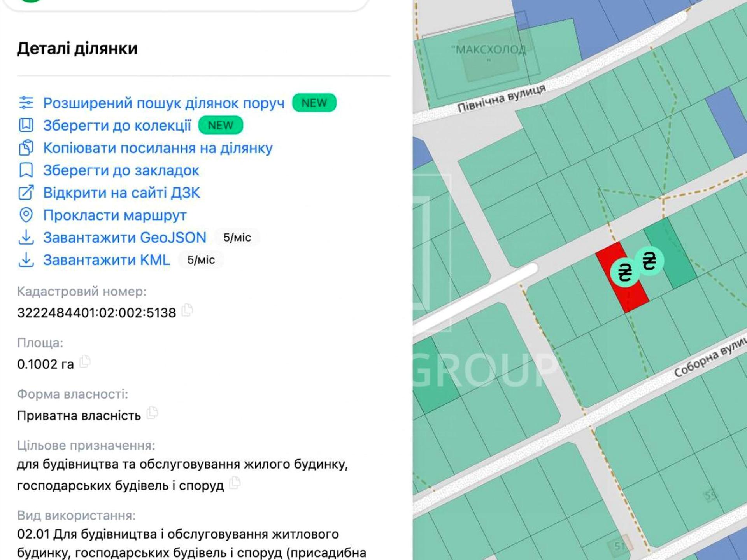747x560 pixels.
Task: Copy the cadastral number 3222484401:02:002:5138
Action: [x=188, y=310]
